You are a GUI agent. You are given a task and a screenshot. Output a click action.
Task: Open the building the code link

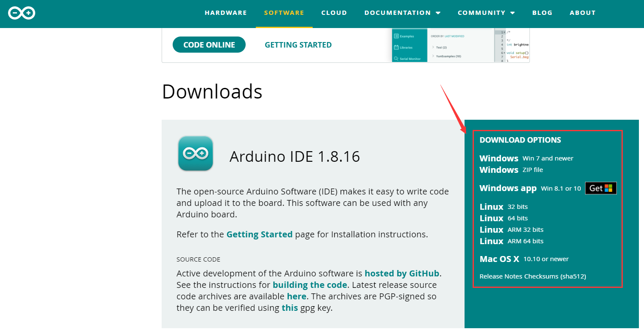(310, 285)
